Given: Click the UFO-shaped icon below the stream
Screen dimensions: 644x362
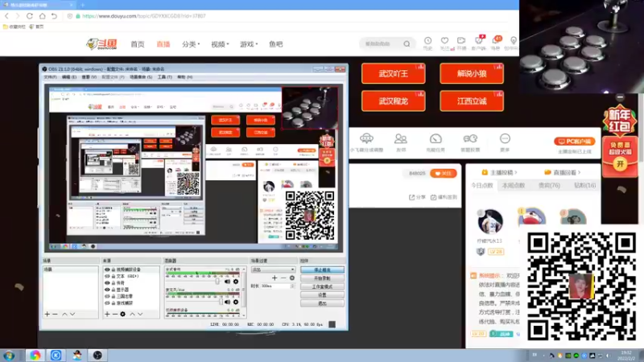Looking at the screenshot, I should [x=366, y=138].
